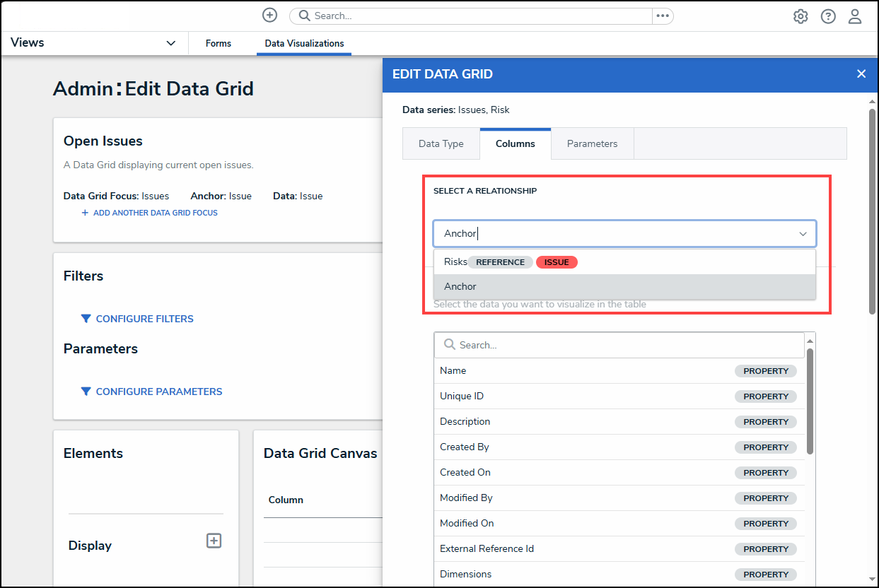Expand the Views dropdown

170,43
